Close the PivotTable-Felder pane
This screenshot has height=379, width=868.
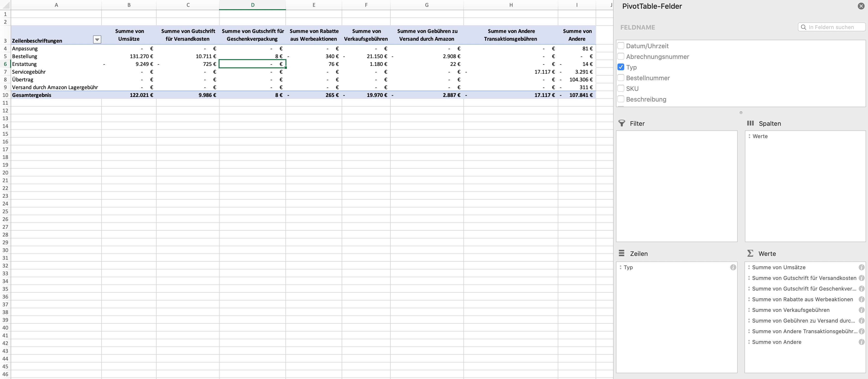pos(861,6)
